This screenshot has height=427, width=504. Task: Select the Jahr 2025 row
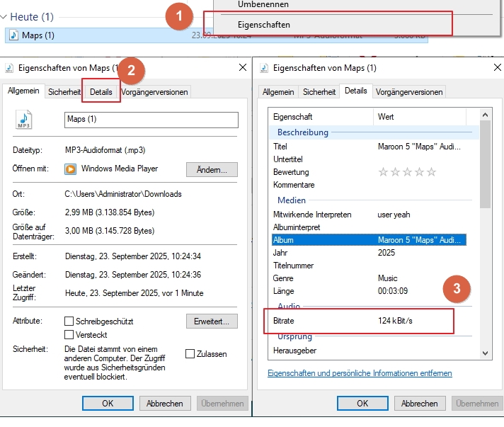(x=369, y=253)
